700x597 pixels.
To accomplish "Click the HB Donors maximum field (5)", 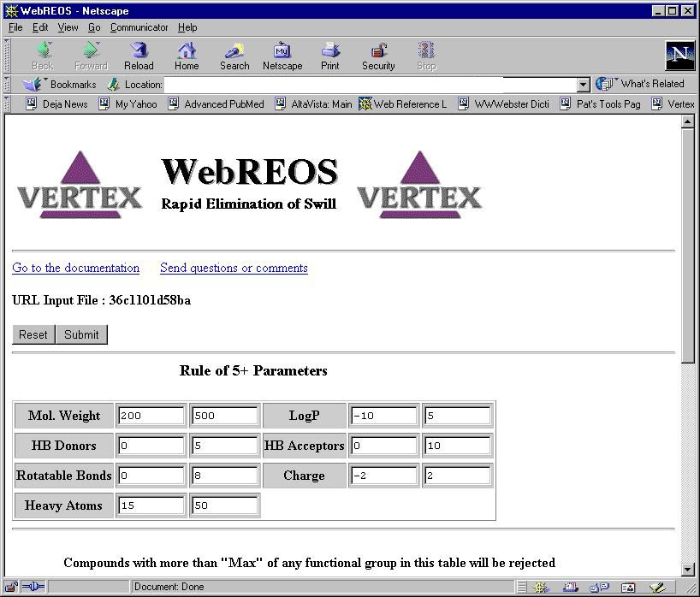I will (x=225, y=446).
